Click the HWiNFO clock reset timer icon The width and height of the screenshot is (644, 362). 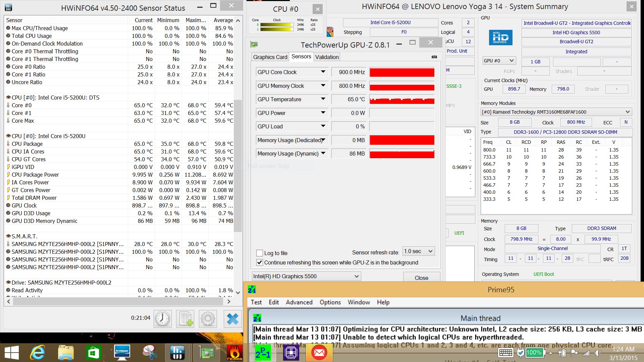pyautogui.click(x=163, y=318)
